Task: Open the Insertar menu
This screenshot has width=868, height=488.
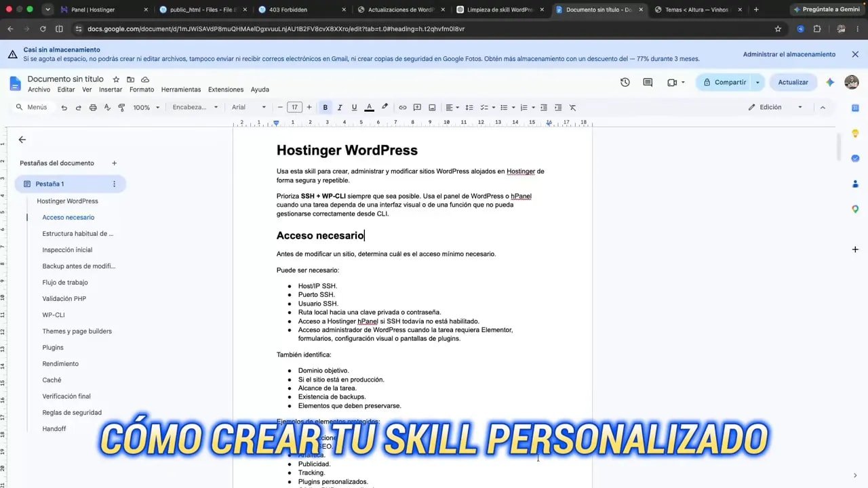Action: coord(111,89)
